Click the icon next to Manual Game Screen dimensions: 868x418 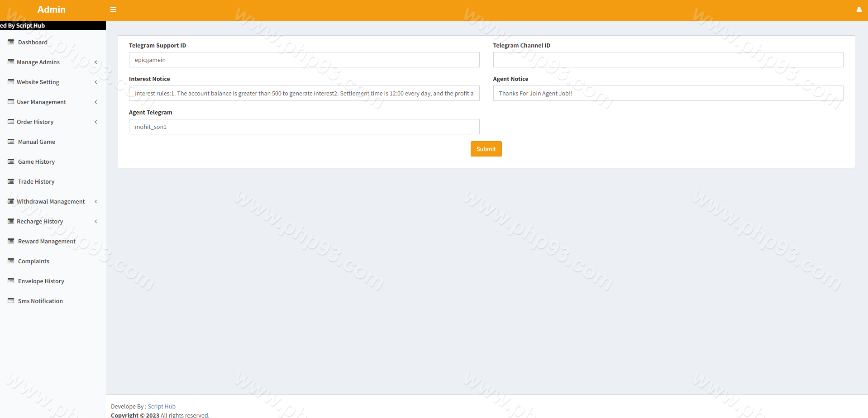click(x=11, y=142)
